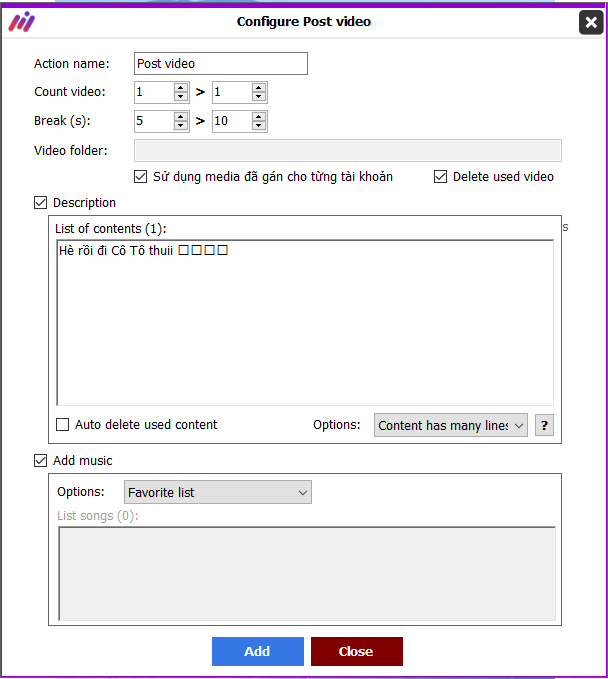Decrease the maximum Count video value
This screenshot has height=679, width=608.
(x=259, y=97)
